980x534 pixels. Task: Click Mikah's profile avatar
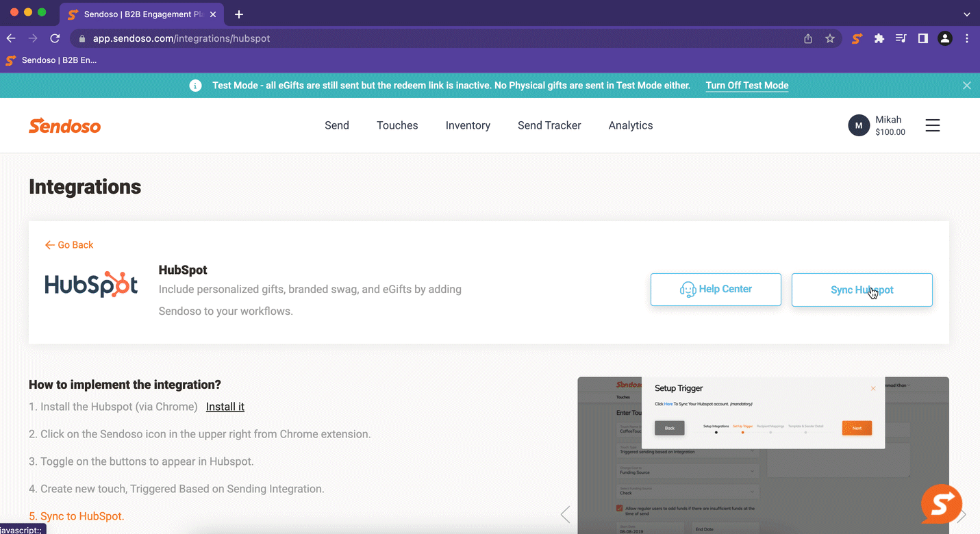click(x=859, y=125)
